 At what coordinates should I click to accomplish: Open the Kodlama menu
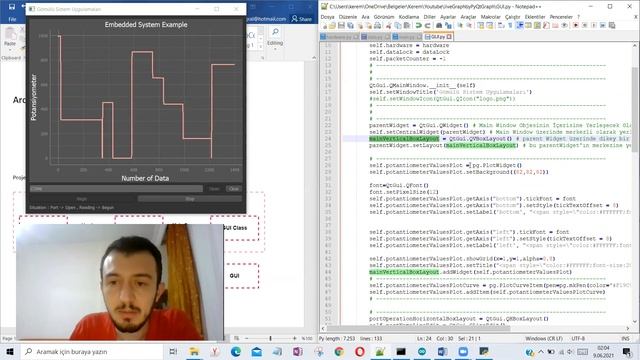tap(409, 17)
